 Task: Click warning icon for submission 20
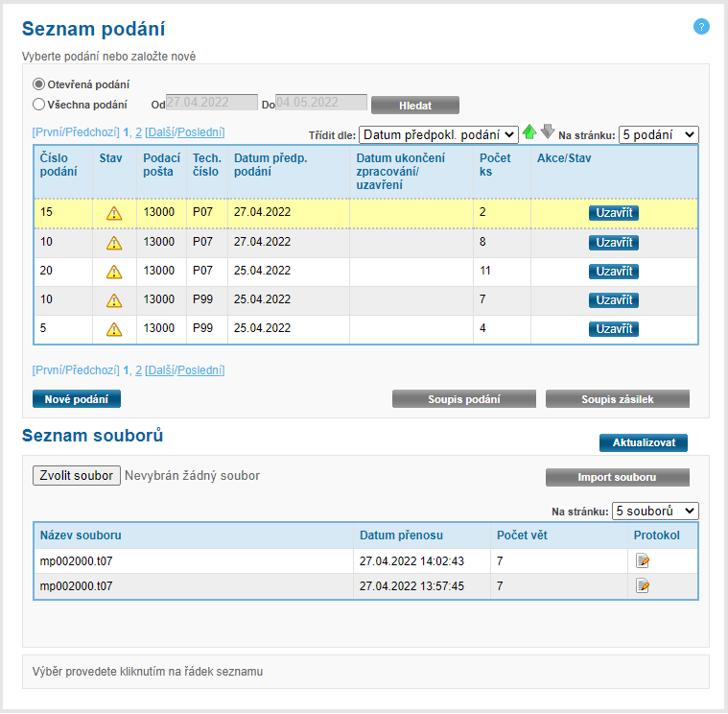click(x=114, y=272)
